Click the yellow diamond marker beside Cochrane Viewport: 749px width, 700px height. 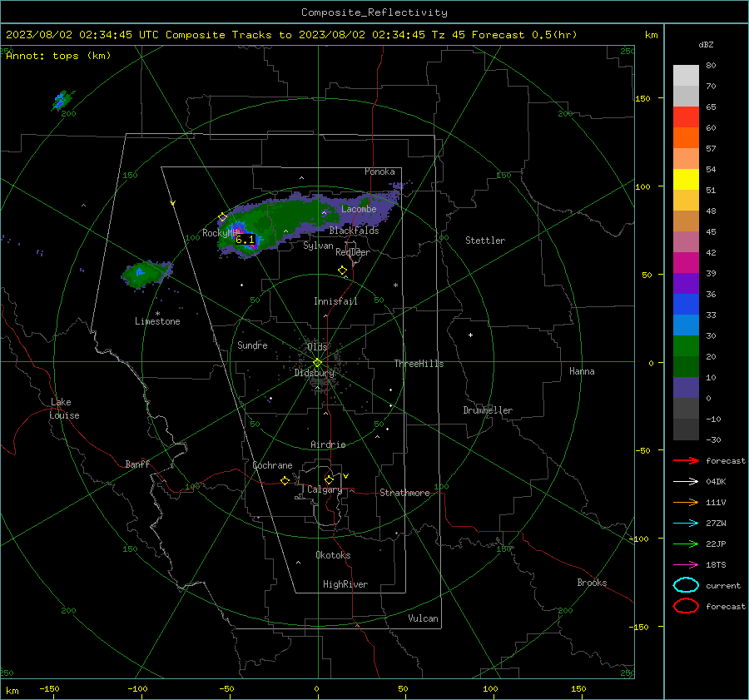coord(285,480)
